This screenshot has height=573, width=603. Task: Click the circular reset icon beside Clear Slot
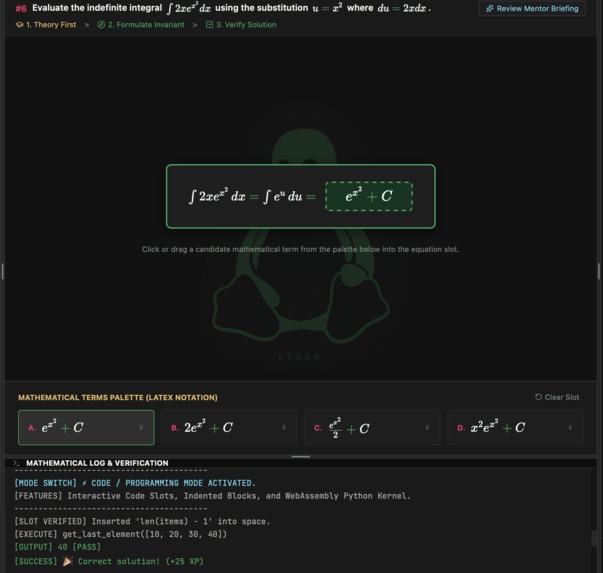538,397
